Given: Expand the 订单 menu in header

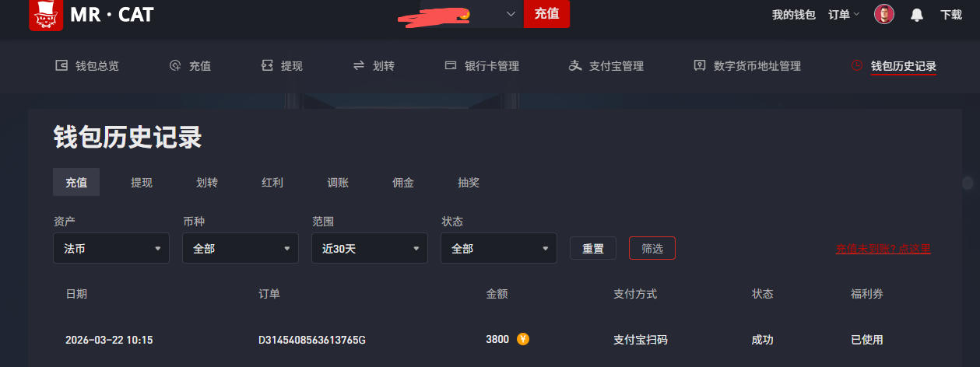Looking at the screenshot, I should point(844,14).
